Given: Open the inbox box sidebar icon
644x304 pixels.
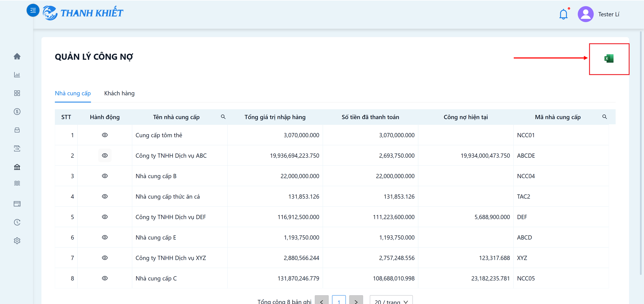Looking at the screenshot, I should click(x=17, y=130).
